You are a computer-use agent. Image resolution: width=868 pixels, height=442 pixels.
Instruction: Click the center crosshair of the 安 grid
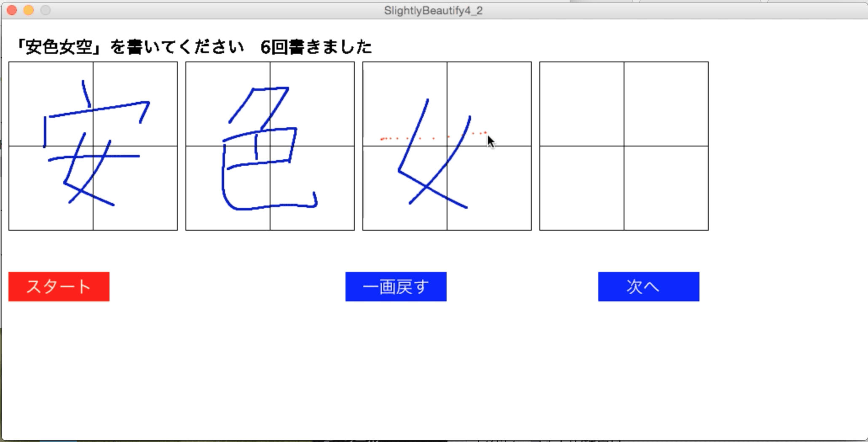click(x=93, y=145)
